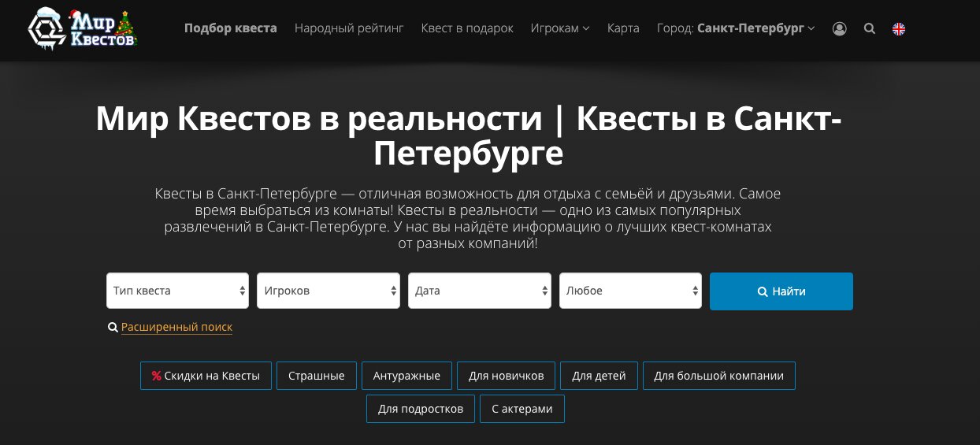980x445 pixels.
Task: Open Квест в подарок page
Action: 467,28
